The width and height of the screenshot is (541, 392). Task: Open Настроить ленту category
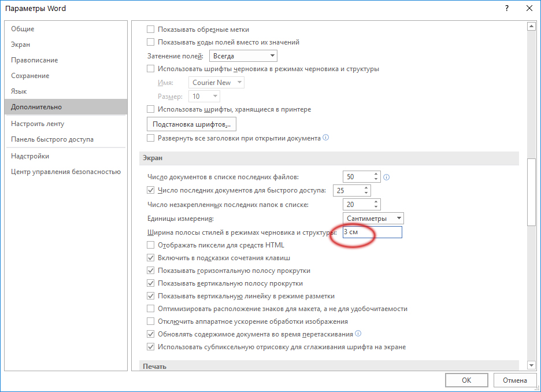(66, 124)
